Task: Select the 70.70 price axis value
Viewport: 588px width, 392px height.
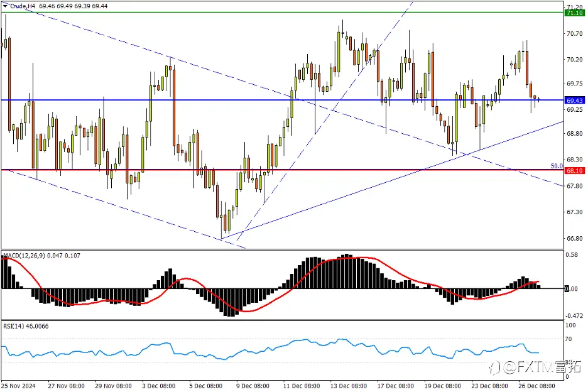Action: (x=575, y=34)
